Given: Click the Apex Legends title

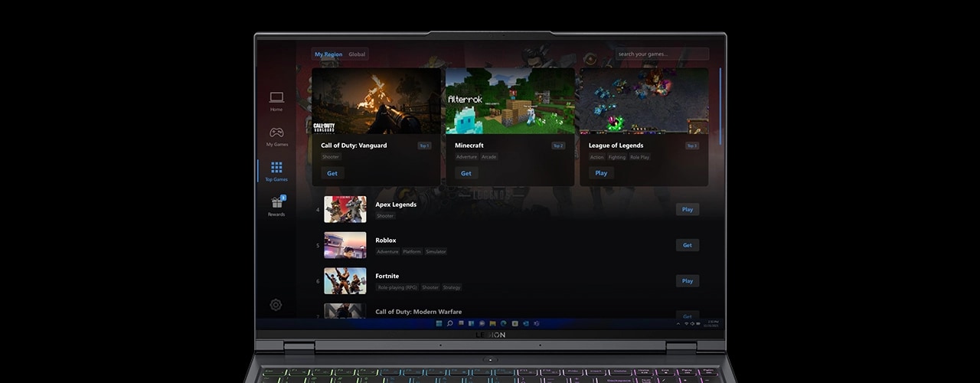Looking at the screenshot, I should click(396, 205).
